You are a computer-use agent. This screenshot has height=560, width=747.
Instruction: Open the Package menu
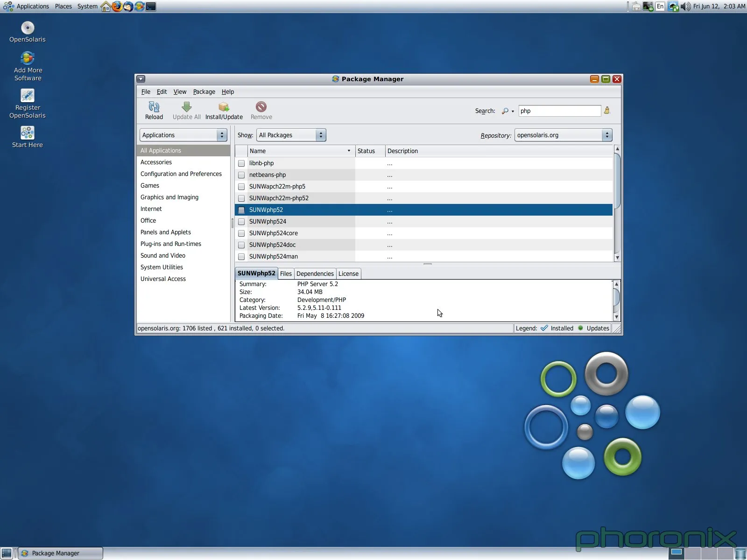click(x=204, y=92)
